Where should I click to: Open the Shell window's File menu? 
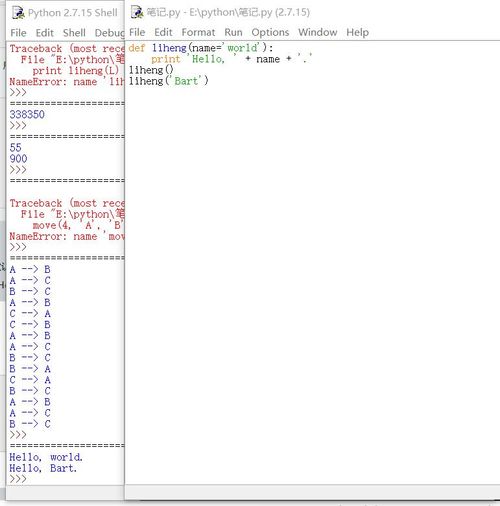18,33
